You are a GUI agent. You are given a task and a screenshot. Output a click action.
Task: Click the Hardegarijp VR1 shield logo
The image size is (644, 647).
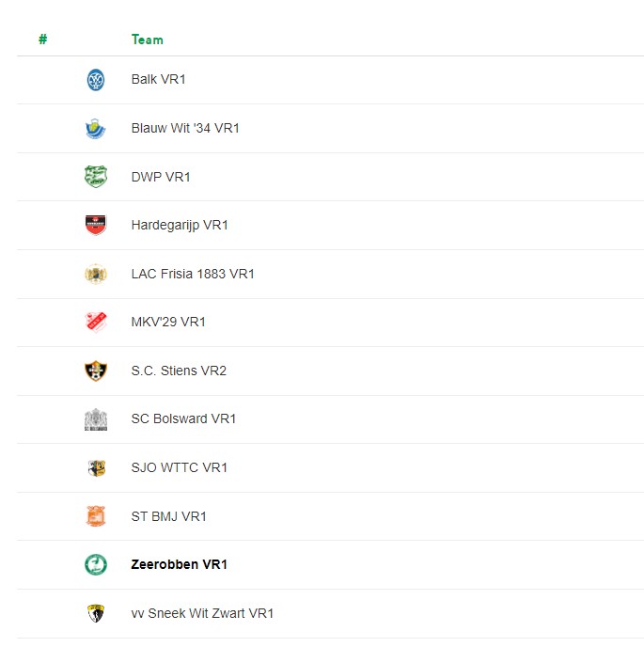coord(96,225)
